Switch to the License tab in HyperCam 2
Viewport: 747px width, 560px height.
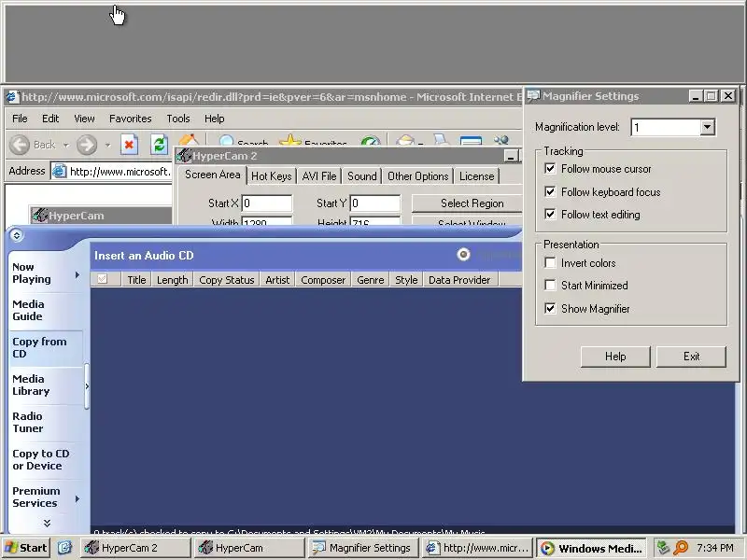[x=476, y=176]
